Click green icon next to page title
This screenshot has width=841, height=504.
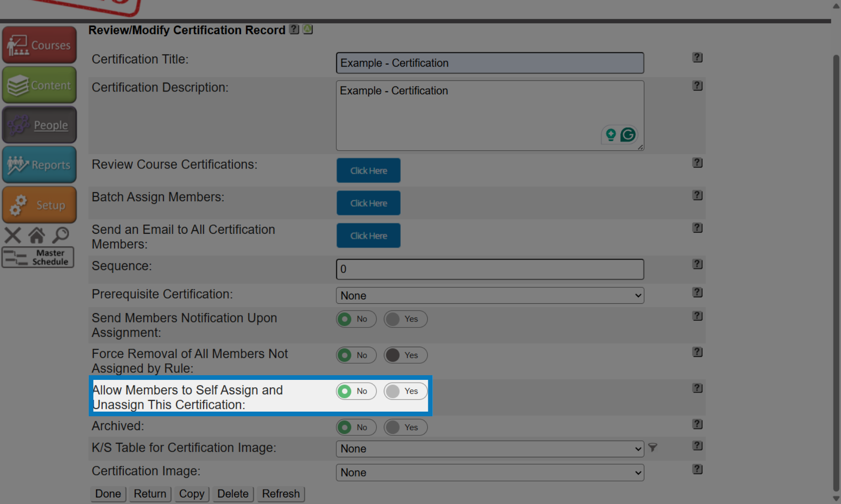tap(308, 29)
